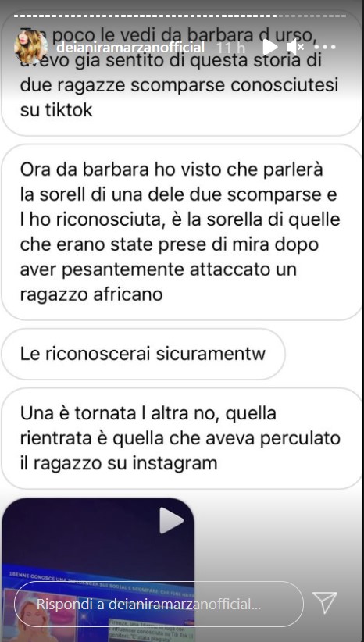364x642 pixels.
Task: Tap the reply field 'Rispondi a deianiramarzanofficial'
Action: 159,604
